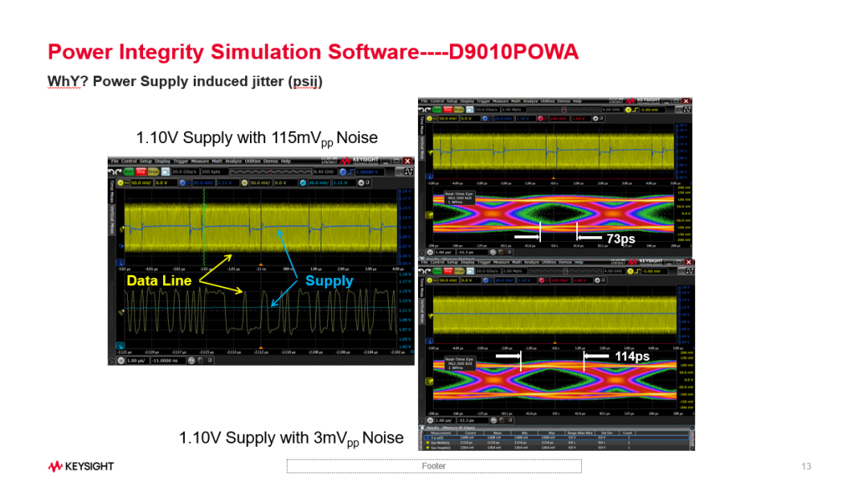This screenshot has height=487, width=868.
Task: Toggle red channel 3 button in upper-right window
Action: pyautogui.click(x=540, y=118)
